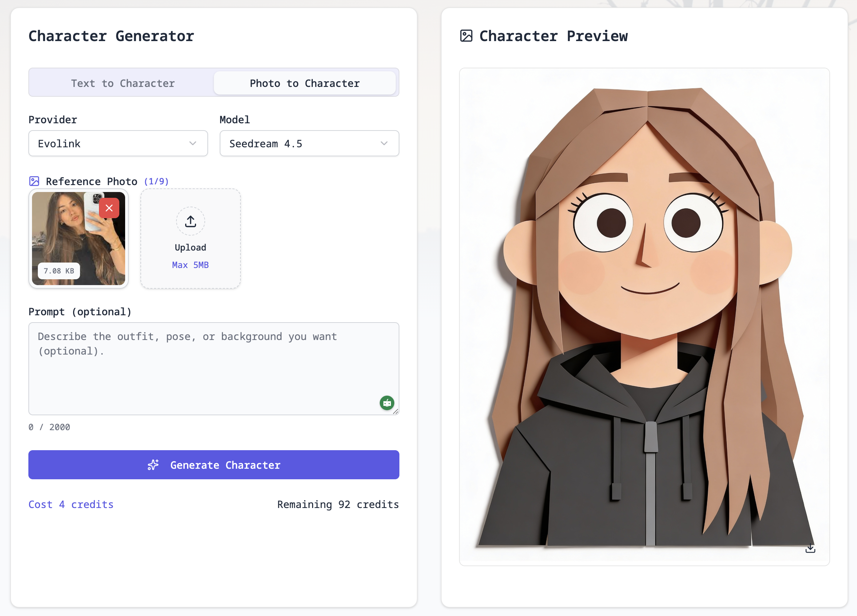The image size is (857, 616).
Task: Click the green assistant bot icon
Action: pyautogui.click(x=387, y=403)
